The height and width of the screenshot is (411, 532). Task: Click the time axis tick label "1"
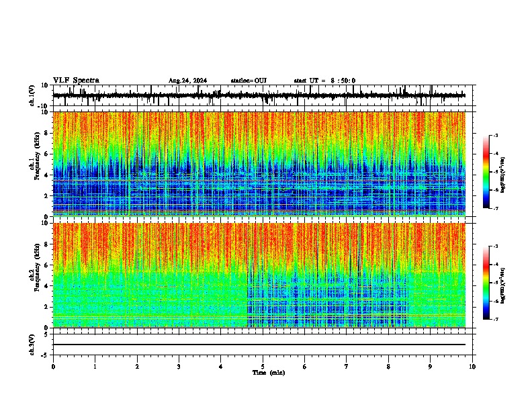[x=95, y=367]
